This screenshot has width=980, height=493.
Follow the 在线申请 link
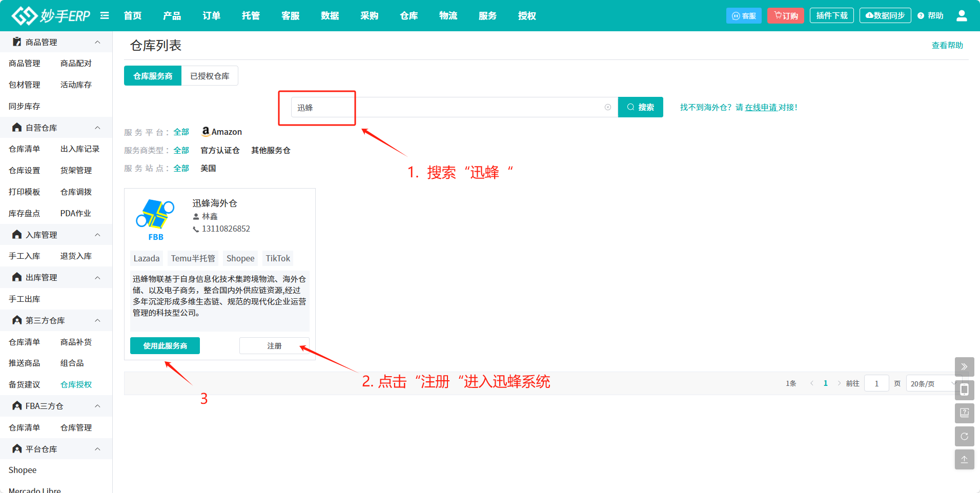[x=761, y=107]
